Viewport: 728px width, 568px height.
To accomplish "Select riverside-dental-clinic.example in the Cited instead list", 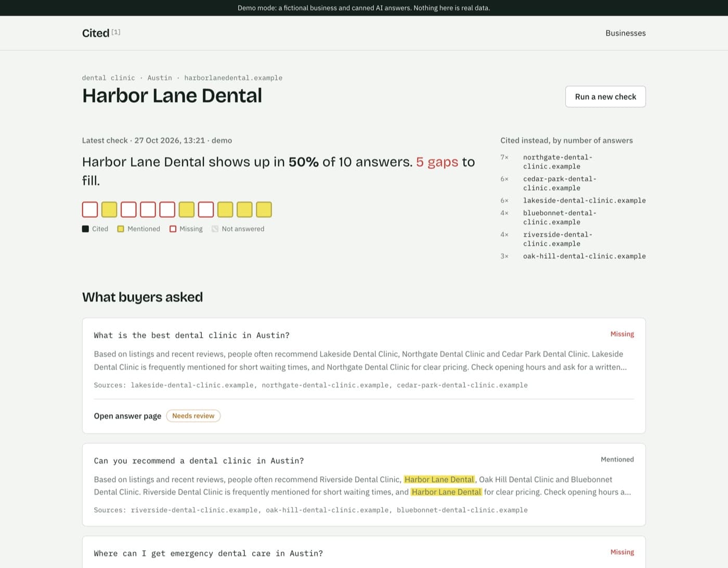I will 558,239.
